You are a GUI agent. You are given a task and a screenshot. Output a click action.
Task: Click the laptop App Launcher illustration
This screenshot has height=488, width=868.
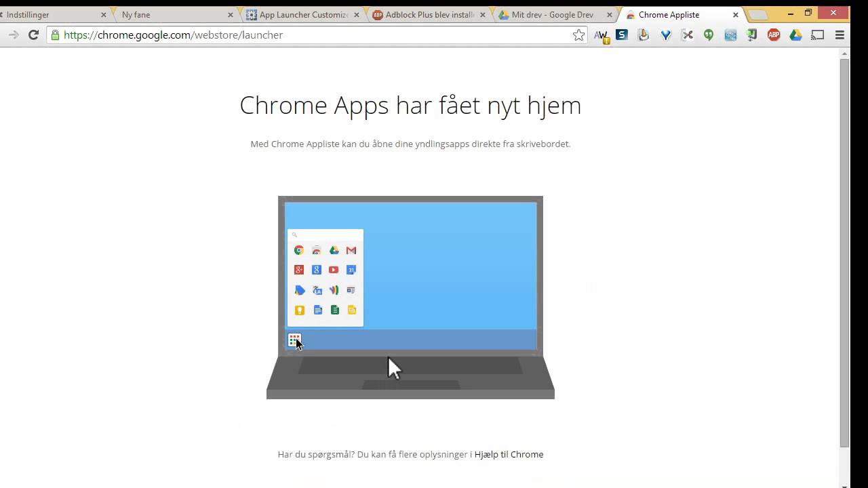(410, 298)
